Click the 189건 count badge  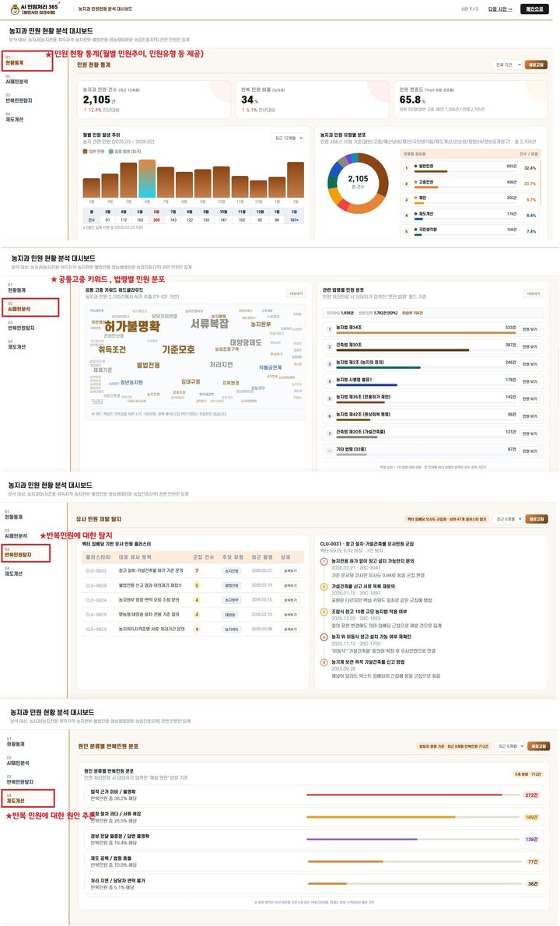coord(532,817)
